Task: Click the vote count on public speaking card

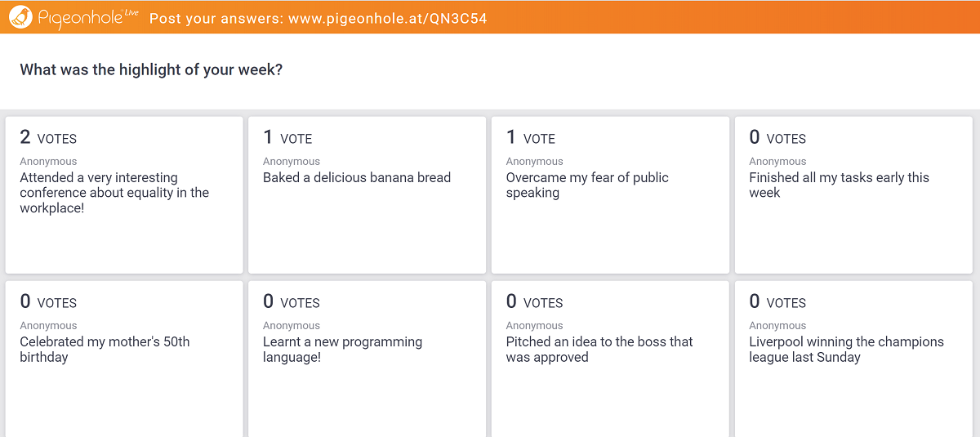Action: coord(531,138)
